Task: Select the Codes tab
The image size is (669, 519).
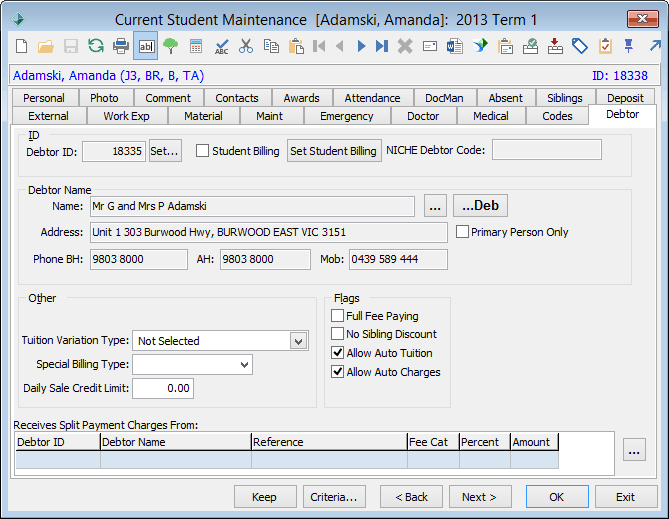Action: pos(557,116)
